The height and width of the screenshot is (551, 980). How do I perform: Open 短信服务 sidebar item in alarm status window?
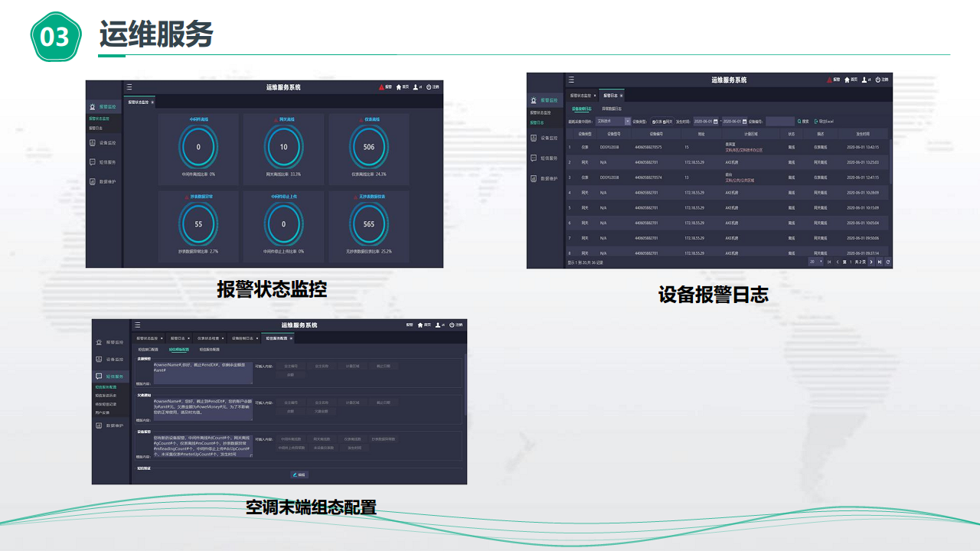pyautogui.click(x=103, y=162)
